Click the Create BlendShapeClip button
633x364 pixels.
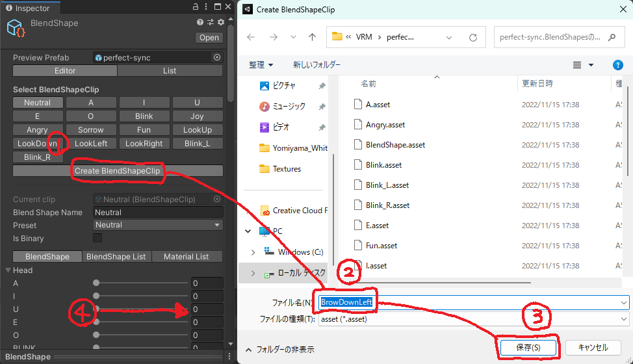point(118,171)
